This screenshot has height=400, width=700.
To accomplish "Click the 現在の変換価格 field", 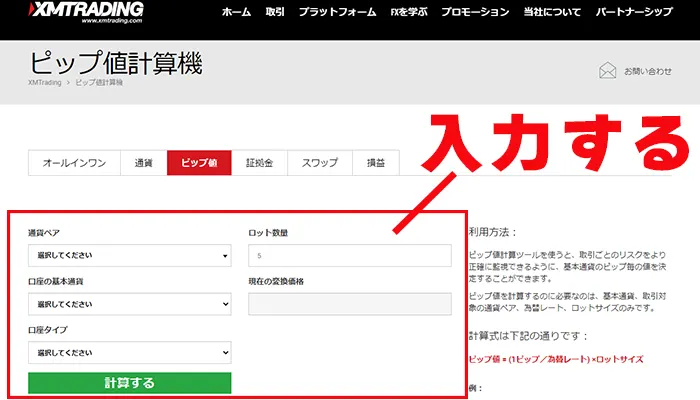I will (350, 304).
